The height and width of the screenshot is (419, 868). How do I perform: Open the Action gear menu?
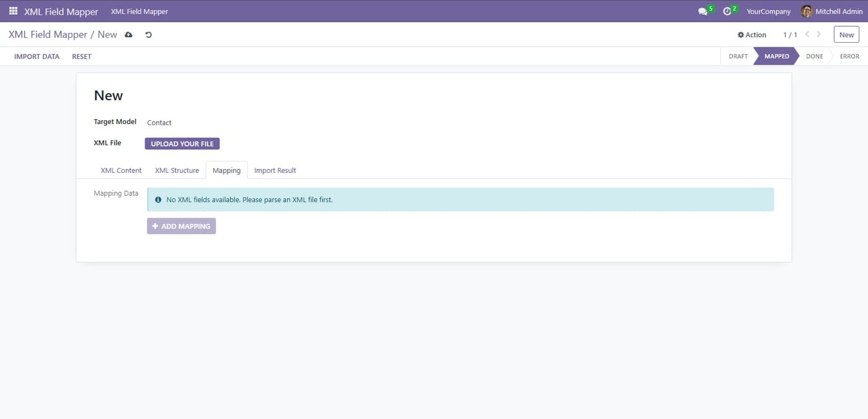pyautogui.click(x=752, y=35)
